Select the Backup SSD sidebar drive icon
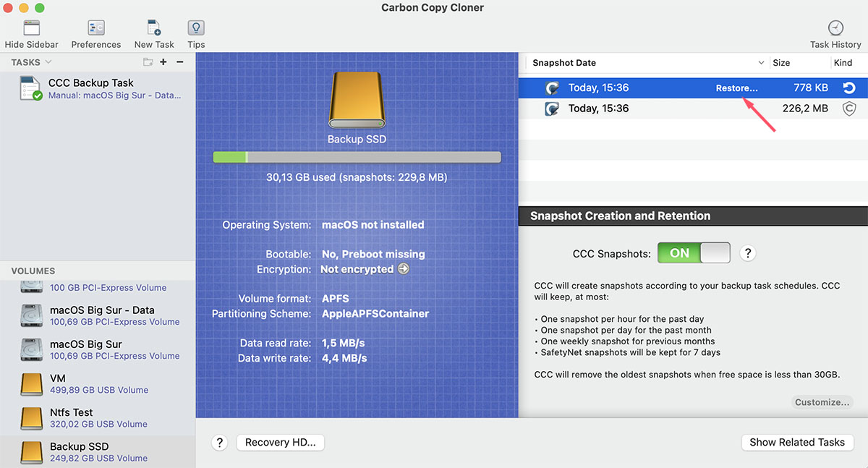The height and width of the screenshot is (468, 868). (x=32, y=451)
